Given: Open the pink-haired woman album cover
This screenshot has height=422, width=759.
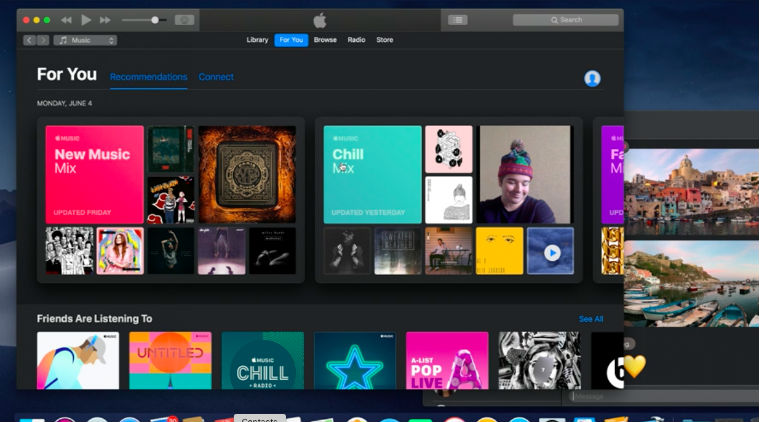Looking at the screenshot, I should coord(120,251).
